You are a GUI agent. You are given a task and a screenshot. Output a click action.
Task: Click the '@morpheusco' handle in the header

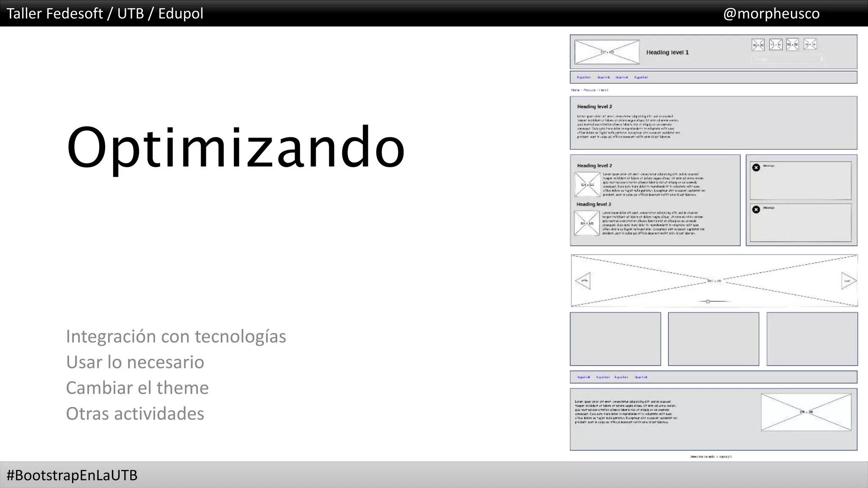coord(771,14)
